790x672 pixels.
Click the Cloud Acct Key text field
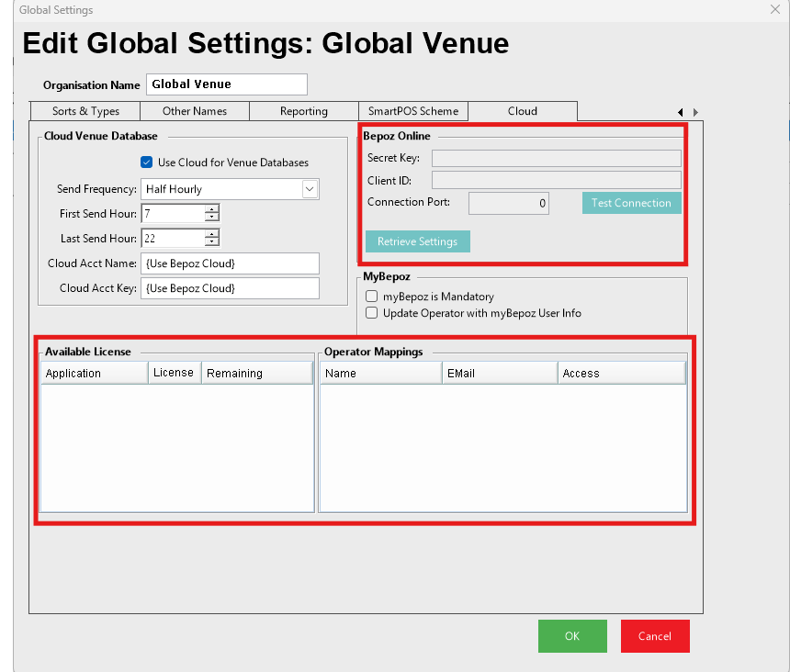(x=230, y=288)
